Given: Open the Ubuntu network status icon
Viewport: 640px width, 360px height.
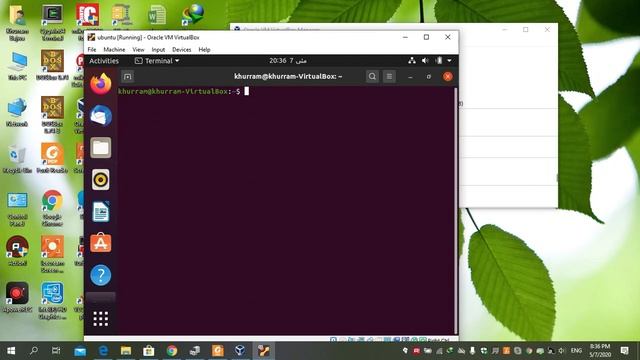Looking at the screenshot, I should 412,60.
